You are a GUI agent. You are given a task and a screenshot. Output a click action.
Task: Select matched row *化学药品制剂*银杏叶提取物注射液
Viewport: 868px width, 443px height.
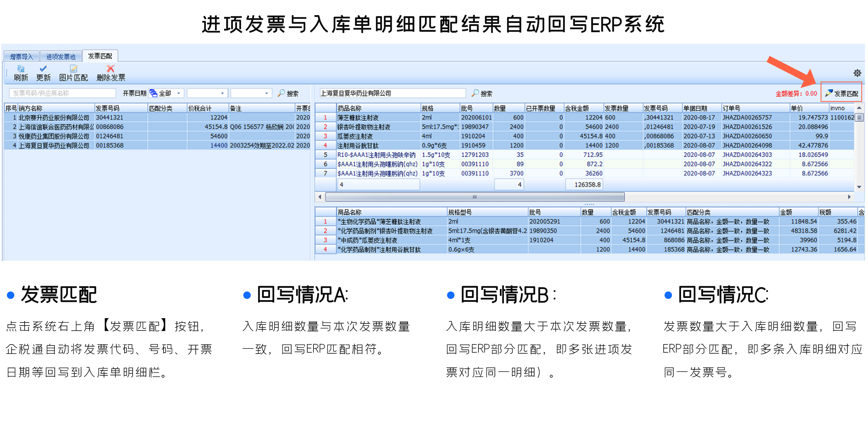tap(590, 231)
